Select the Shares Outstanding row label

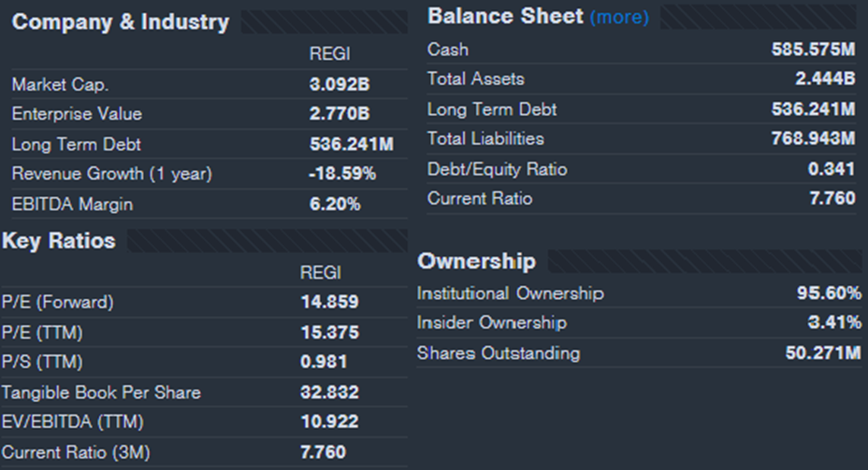(498, 353)
